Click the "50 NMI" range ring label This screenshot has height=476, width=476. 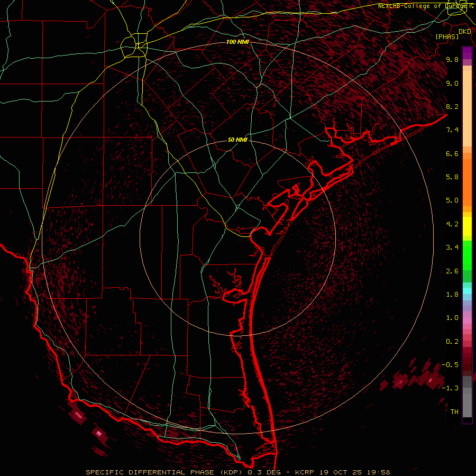[237, 140]
